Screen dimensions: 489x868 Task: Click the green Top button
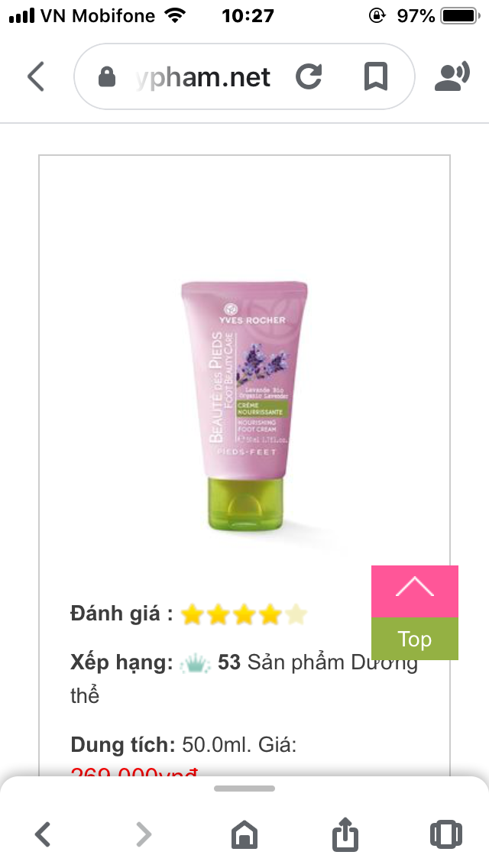(415, 639)
